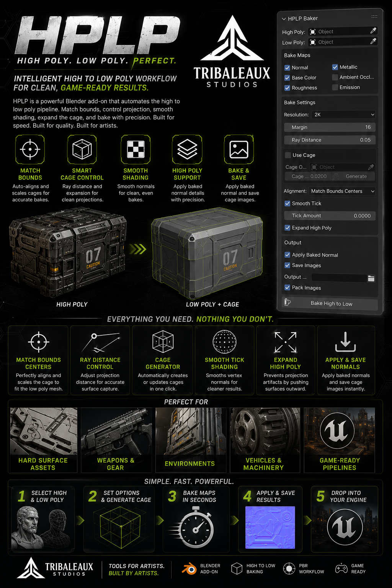Viewport: 392px width, 588px height.
Task: Click the 'Bake Maps' section heading
Action: tap(297, 56)
